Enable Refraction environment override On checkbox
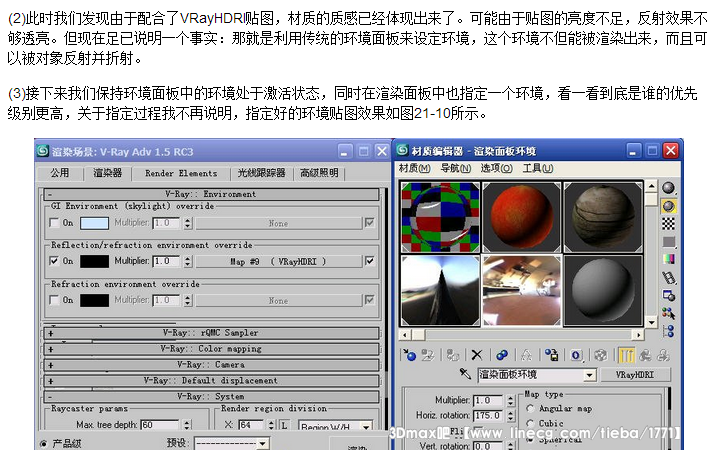 click(54, 300)
